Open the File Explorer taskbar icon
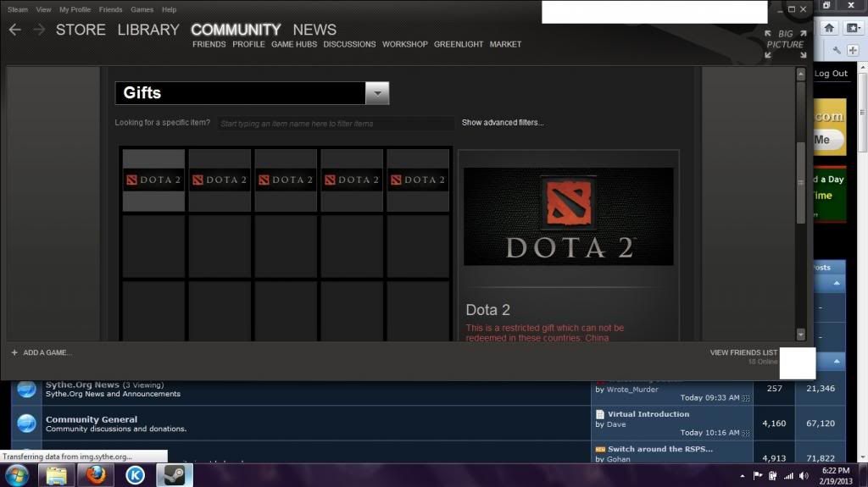 (56, 475)
